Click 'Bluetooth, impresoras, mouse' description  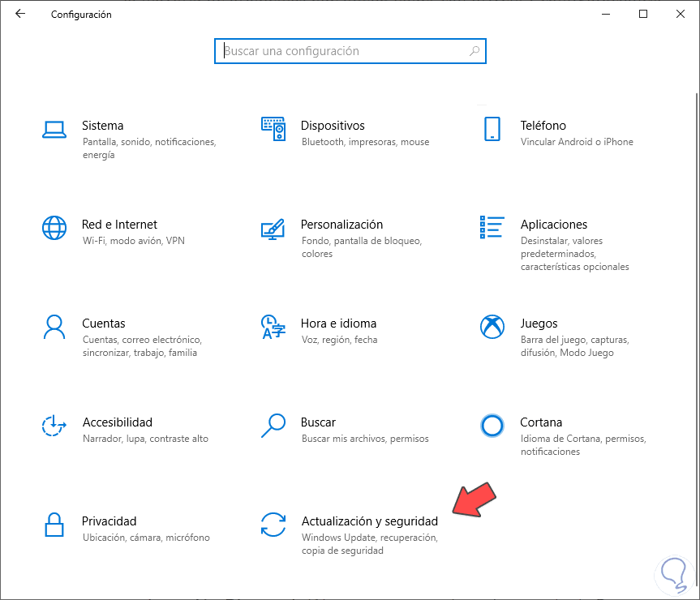[365, 142]
